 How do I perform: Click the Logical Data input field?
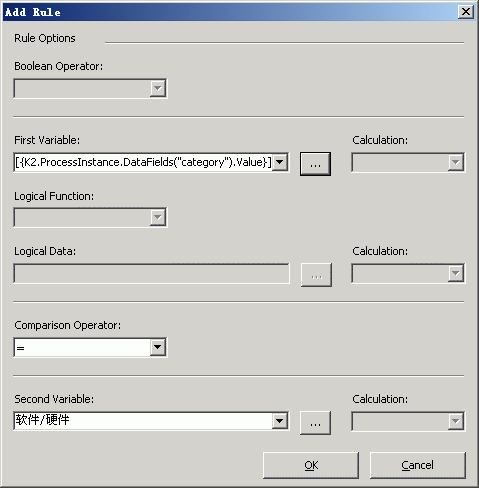(152, 274)
